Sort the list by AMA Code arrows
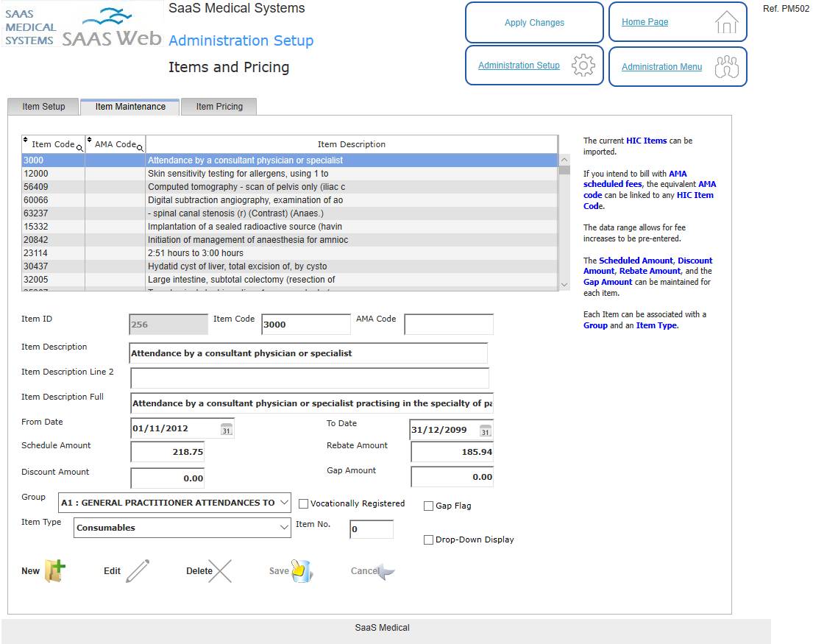Viewport: 813px width, 644px height. coord(89,140)
